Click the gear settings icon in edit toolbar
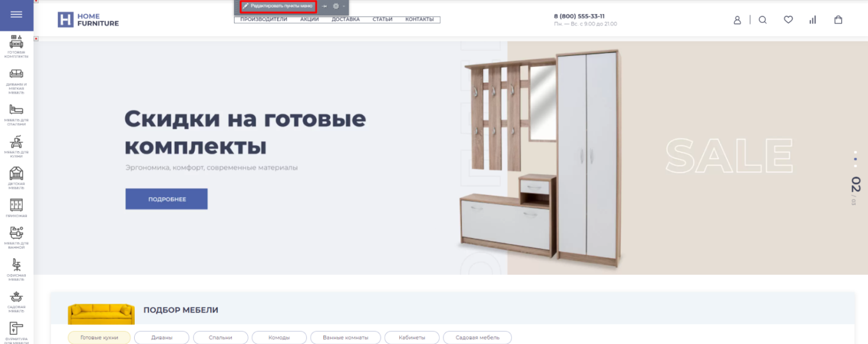 336,6
